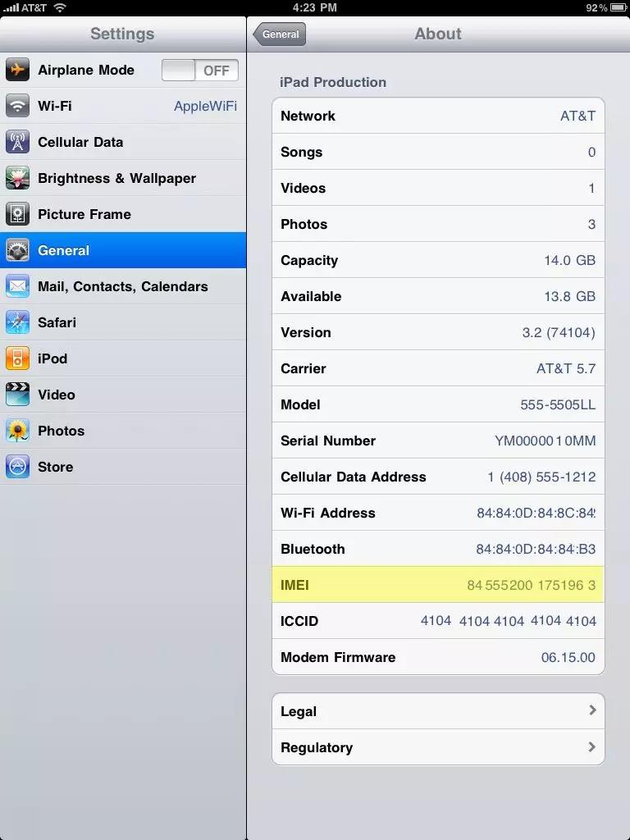Viewport: 630px width, 840px height.
Task: Tap the Regulatory label
Action: 317,747
